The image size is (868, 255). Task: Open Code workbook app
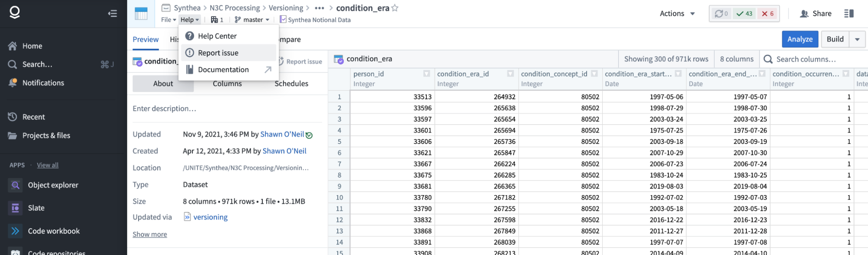(x=53, y=231)
